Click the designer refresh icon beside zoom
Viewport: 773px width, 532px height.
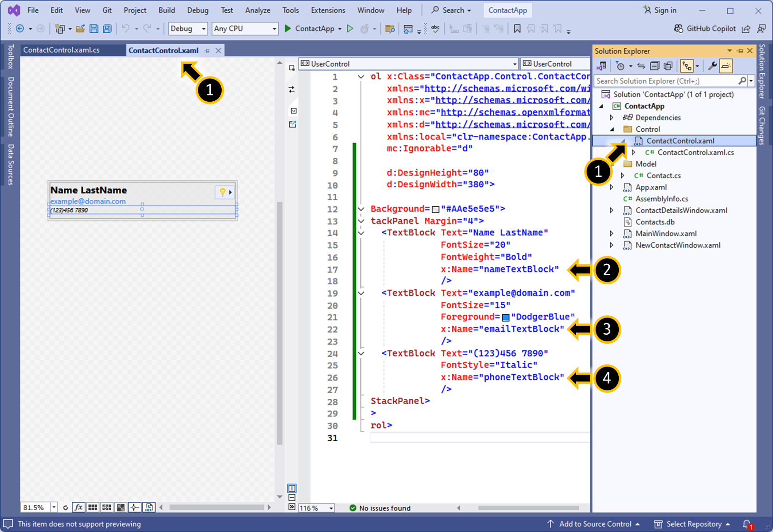65,508
